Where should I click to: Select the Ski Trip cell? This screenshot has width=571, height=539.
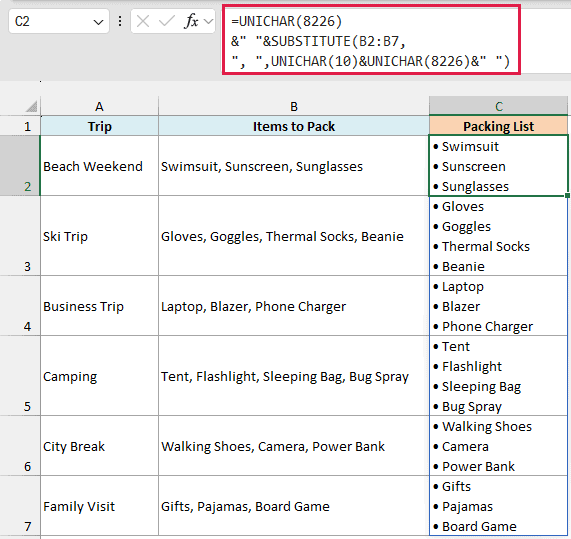click(99, 236)
